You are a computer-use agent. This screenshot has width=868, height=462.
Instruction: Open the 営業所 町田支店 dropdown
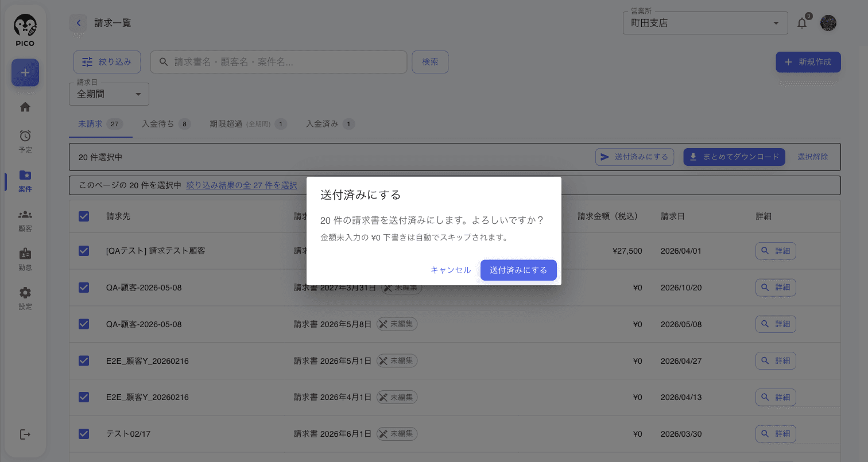click(x=705, y=23)
